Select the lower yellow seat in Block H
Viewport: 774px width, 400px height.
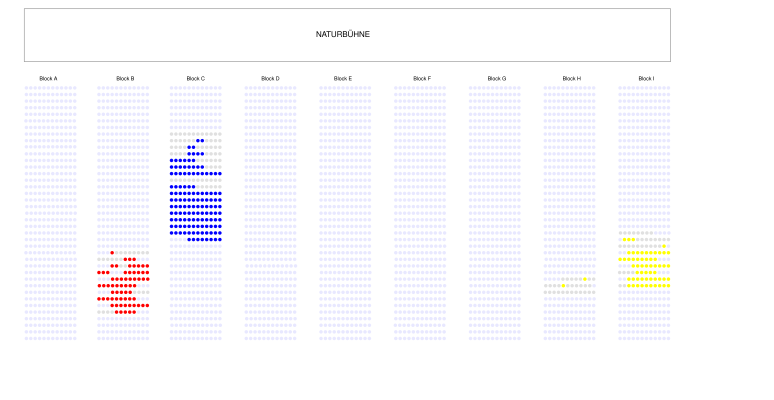563,286
